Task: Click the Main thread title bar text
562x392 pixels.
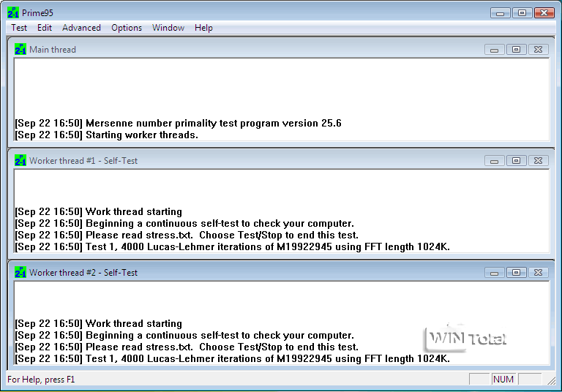Action: pos(53,50)
